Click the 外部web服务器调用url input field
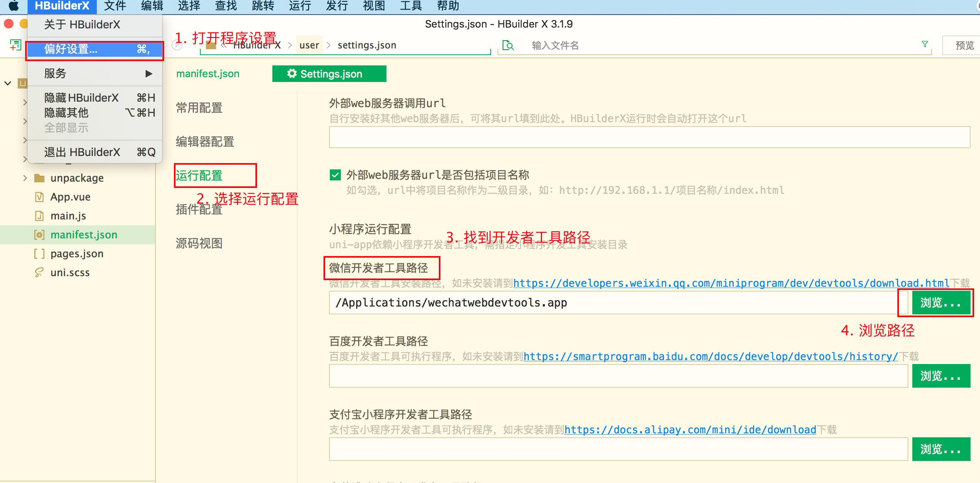This screenshot has height=483, width=980. coord(649,137)
